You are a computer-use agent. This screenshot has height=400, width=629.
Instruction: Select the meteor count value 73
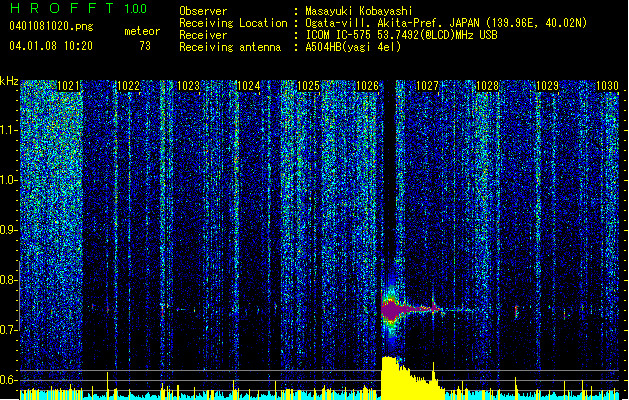click(x=145, y=46)
